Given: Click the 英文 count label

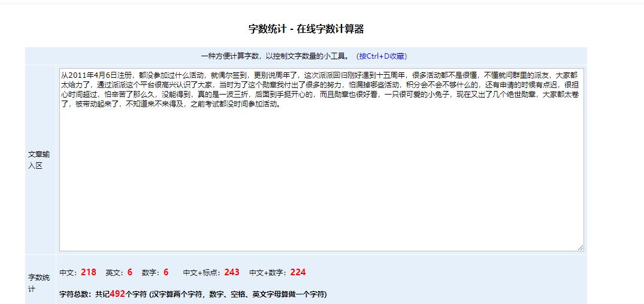Looking at the screenshot, I should click(116, 272).
